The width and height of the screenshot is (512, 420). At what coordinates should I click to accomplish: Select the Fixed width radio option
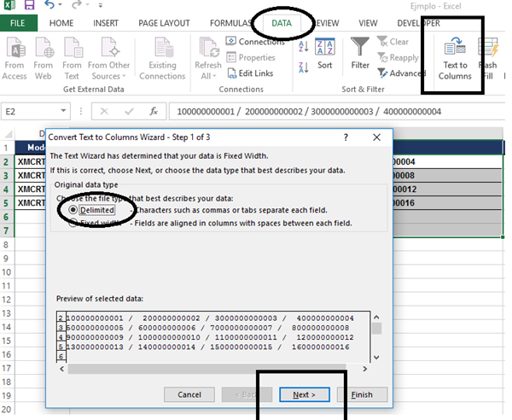pos(73,223)
